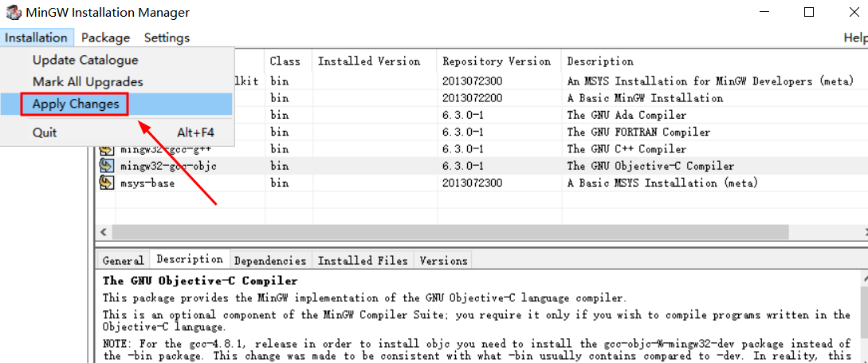
Task: Switch to the Description tab
Action: [x=190, y=259]
